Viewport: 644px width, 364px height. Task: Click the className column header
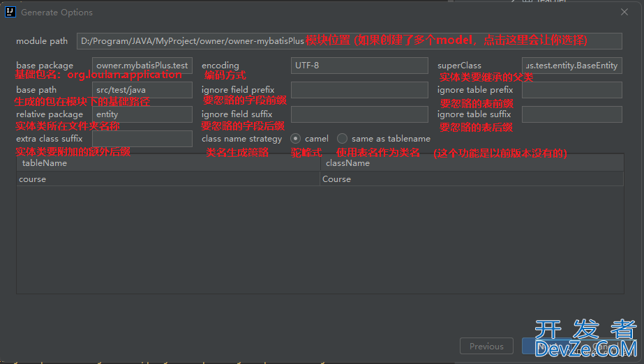pyautogui.click(x=472, y=163)
